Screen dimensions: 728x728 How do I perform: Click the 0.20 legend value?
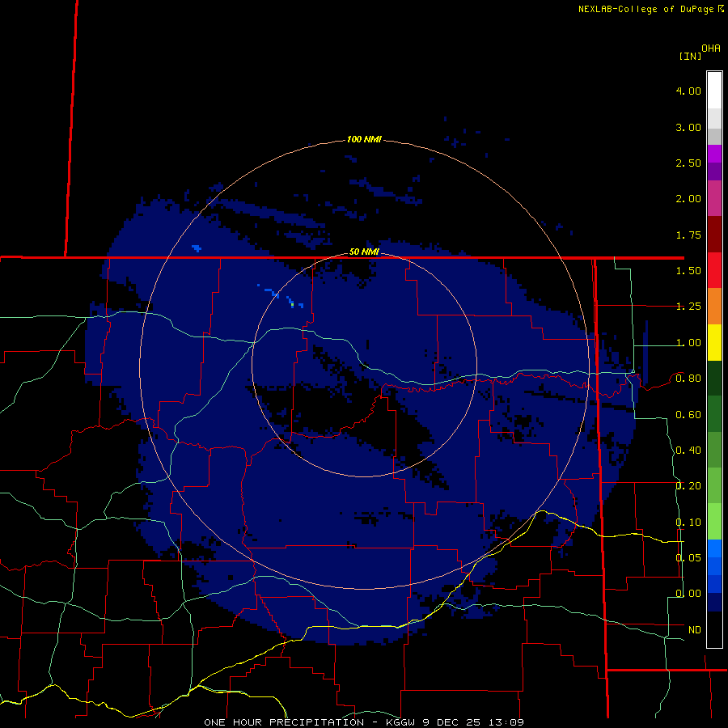click(688, 486)
